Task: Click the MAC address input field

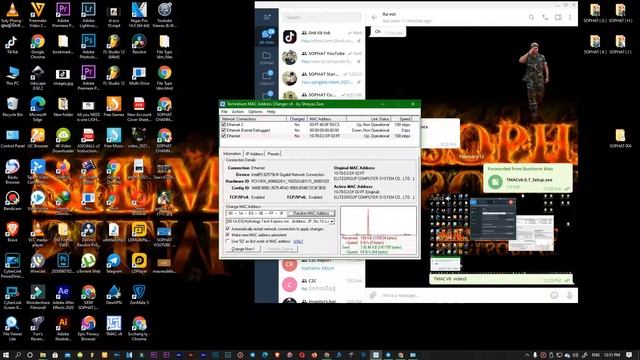Action: 256,213
